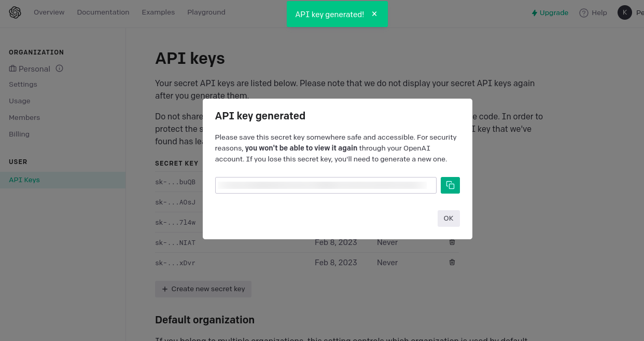The image size is (644, 341).
Task: Delete the sk-...xDvr secret key
Action: pyautogui.click(x=452, y=263)
